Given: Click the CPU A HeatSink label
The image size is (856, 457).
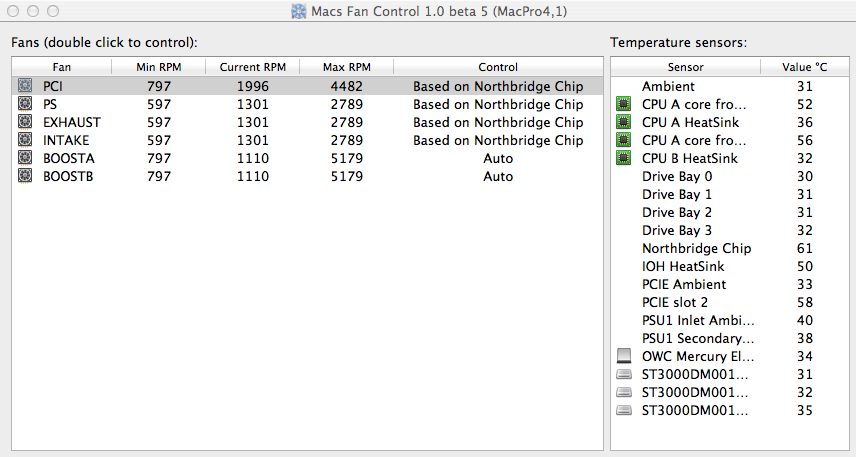Looking at the screenshot, I should pyautogui.click(x=691, y=122).
